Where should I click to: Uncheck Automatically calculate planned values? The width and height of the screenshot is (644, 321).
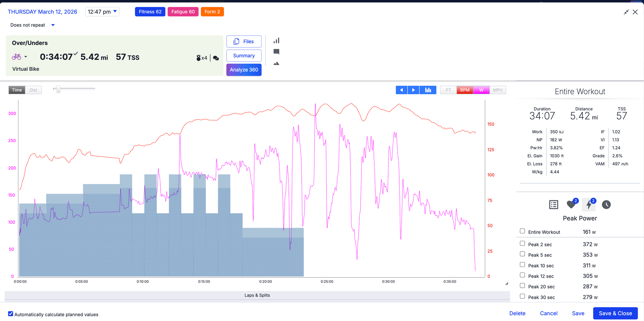[x=11, y=314]
